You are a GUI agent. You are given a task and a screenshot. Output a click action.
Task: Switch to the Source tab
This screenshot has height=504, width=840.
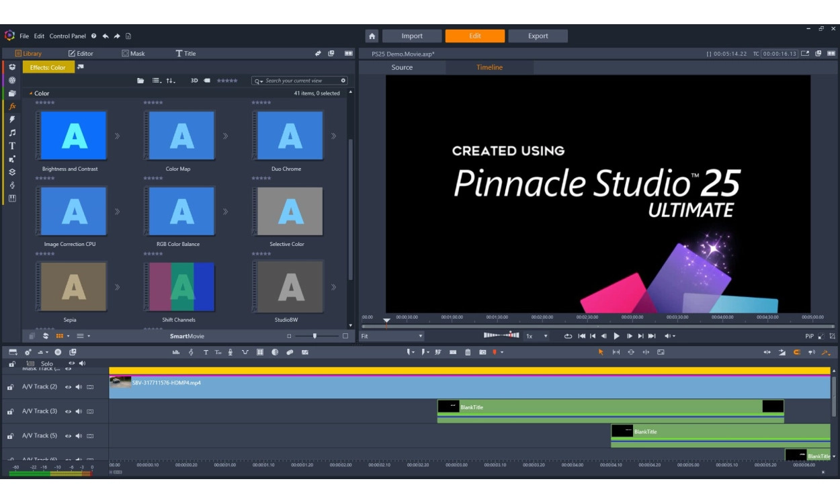click(x=402, y=67)
